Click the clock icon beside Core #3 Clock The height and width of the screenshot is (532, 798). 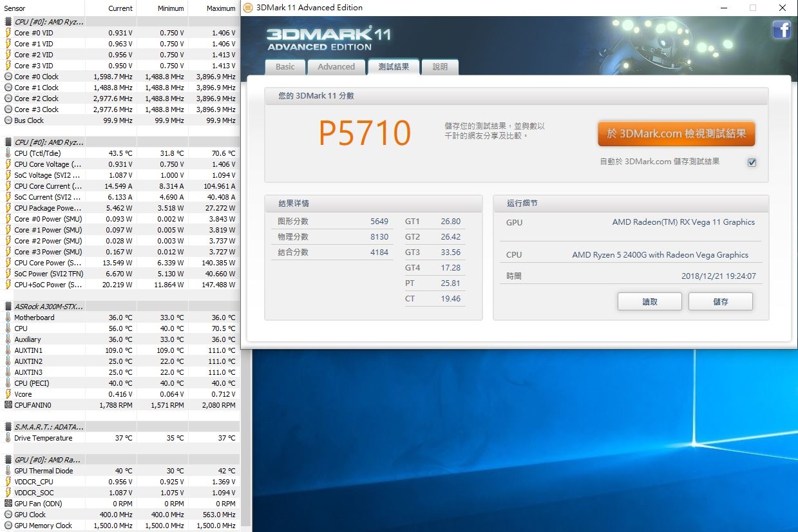[x=8, y=109]
